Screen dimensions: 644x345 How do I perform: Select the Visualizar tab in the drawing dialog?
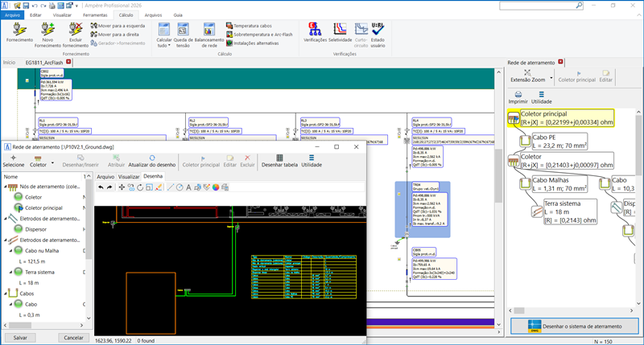[x=129, y=176]
